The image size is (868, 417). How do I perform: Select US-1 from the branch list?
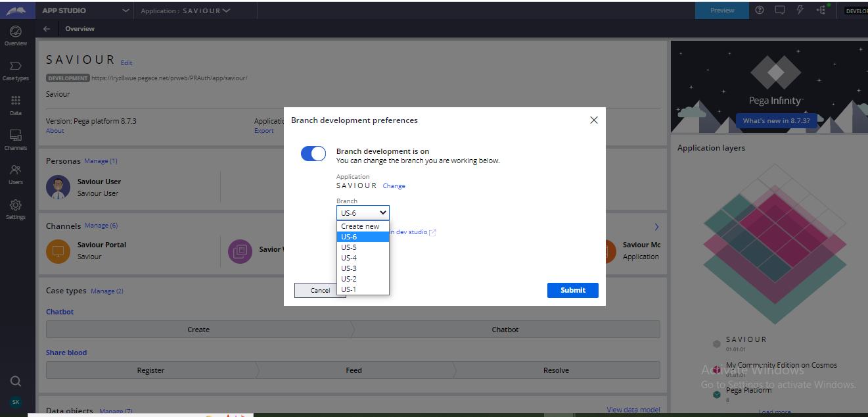click(363, 289)
